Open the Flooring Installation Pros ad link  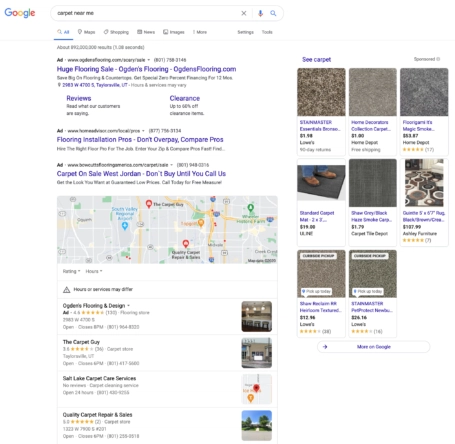pyautogui.click(x=140, y=139)
